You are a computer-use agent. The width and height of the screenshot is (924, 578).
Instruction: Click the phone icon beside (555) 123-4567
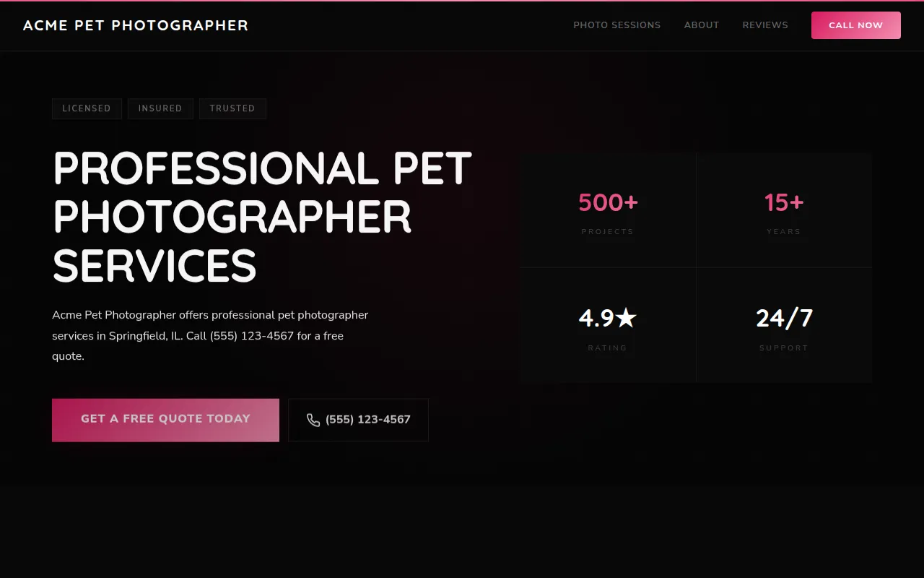tap(313, 420)
